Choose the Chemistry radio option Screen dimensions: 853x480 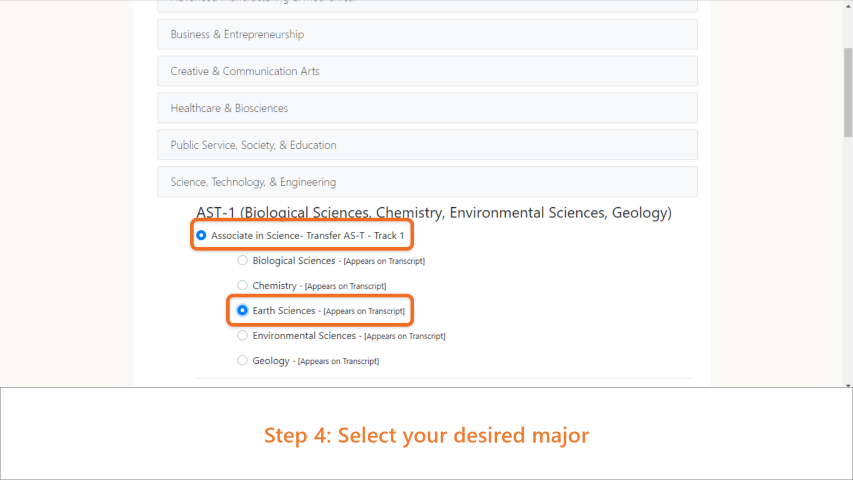click(x=242, y=286)
